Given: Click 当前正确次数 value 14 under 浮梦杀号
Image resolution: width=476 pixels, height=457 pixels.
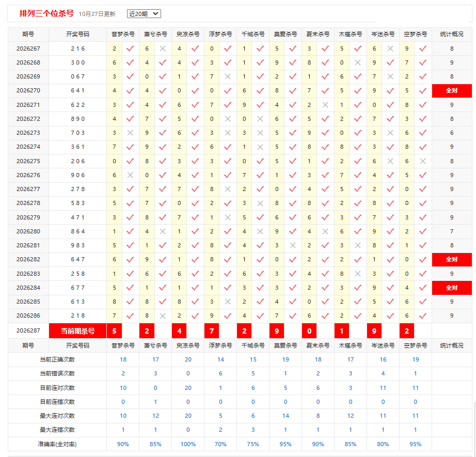Looking at the screenshot, I should pyautogui.click(x=220, y=359).
